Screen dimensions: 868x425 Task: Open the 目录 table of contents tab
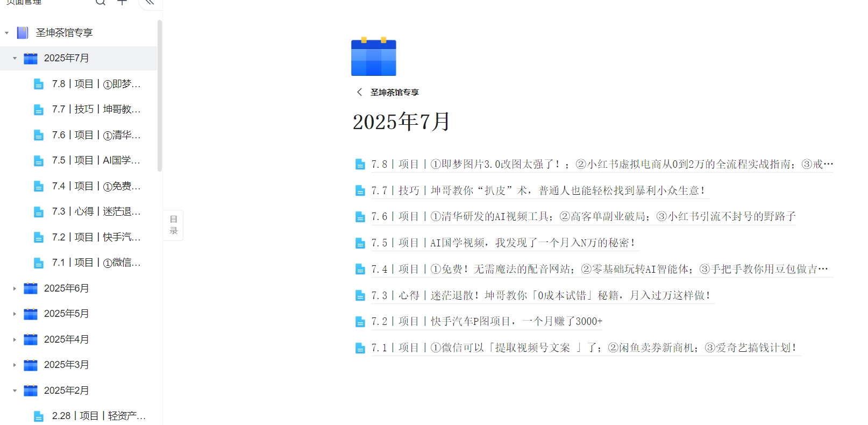(174, 225)
